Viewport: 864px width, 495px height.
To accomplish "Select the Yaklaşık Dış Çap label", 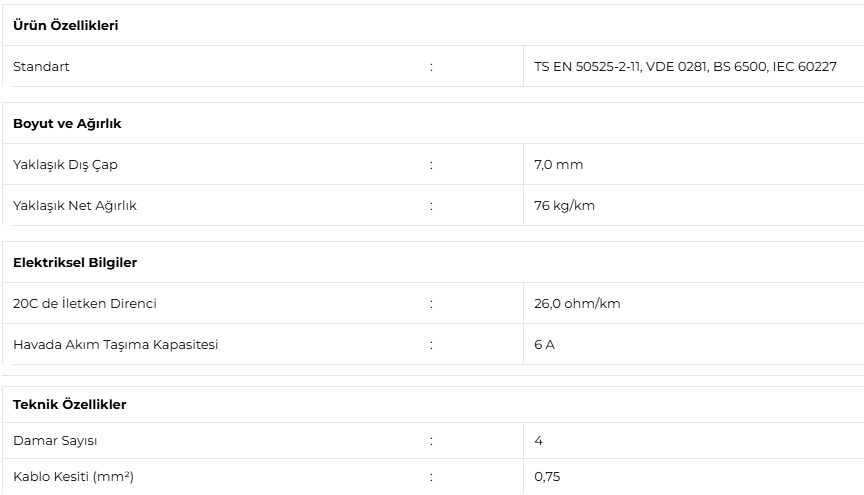I will point(66,165).
